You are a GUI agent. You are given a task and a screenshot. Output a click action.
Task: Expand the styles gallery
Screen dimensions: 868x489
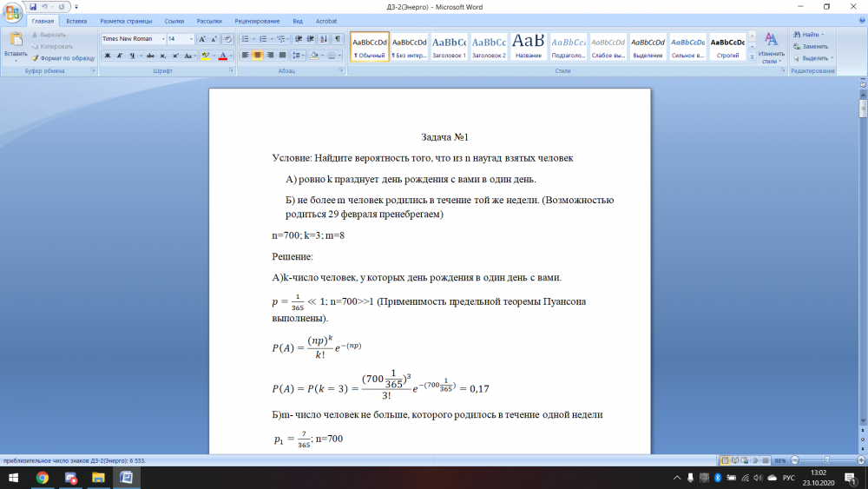pos(752,56)
